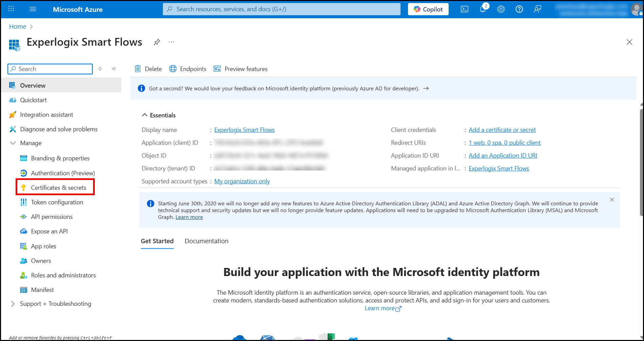Viewport: 644px width, 341px height.
Task: Open the notifications bell
Action: click(x=483, y=9)
